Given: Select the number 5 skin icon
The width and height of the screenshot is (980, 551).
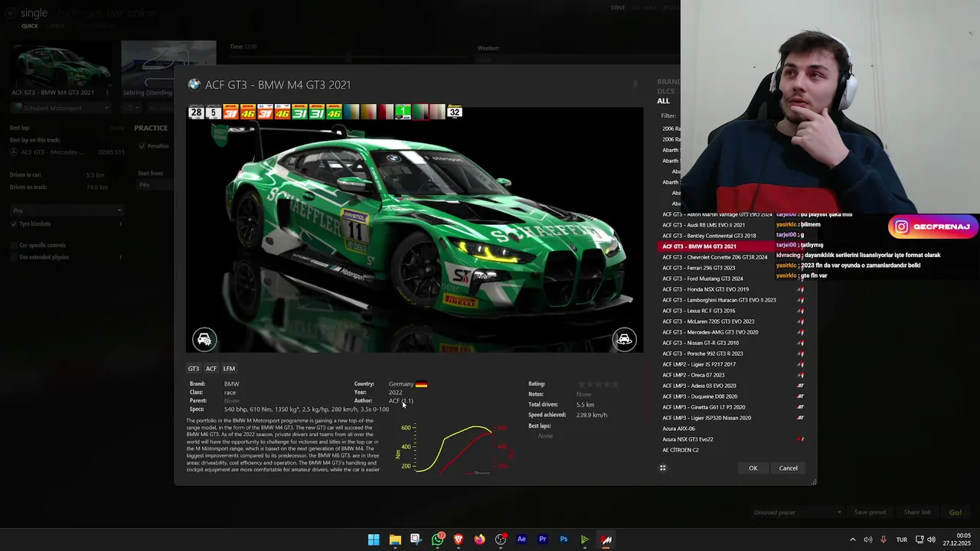Looking at the screenshot, I should [x=214, y=112].
